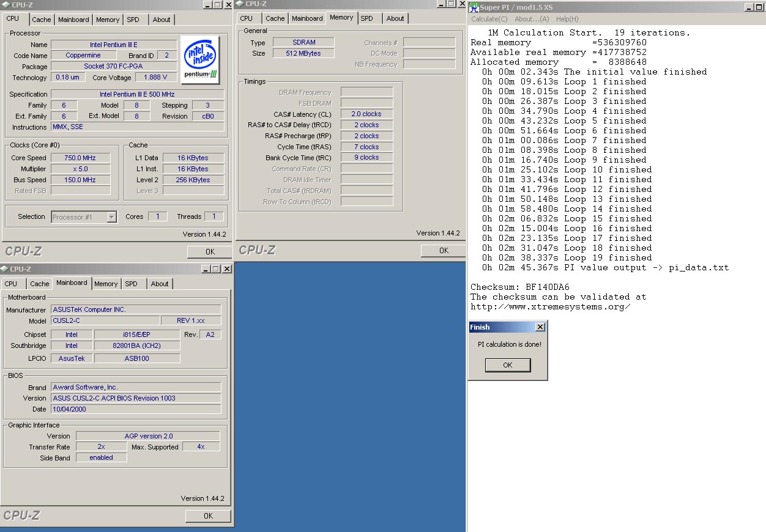Image resolution: width=766 pixels, height=532 pixels.
Task: Open About tab in top-left CPU-Z window
Action: point(162,20)
